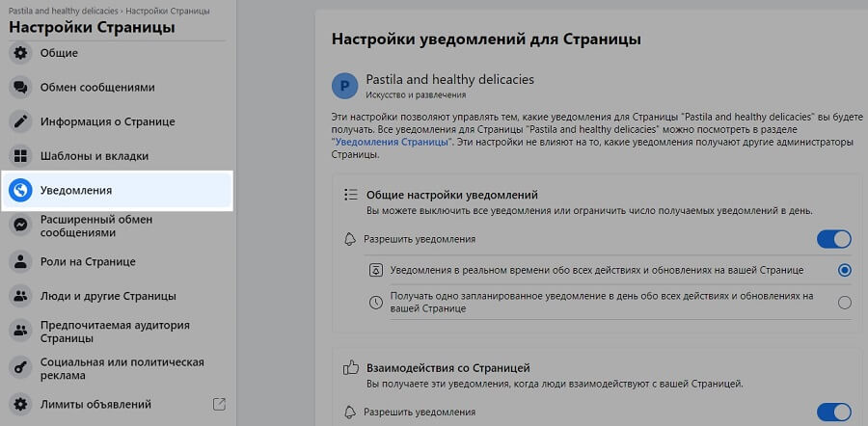The width and height of the screenshot is (868, 426).
Task: Click the thumbs-up icon beside Взаимодействия со Страницей
Action: [351, 367]
